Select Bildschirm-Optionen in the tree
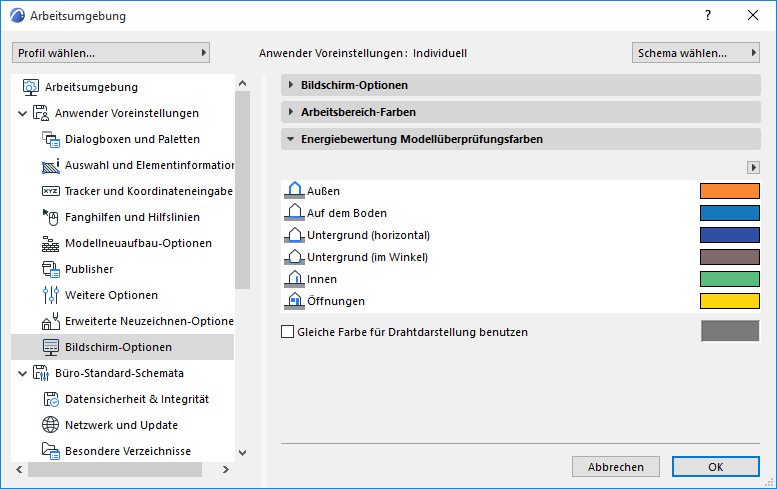Image resolution: width=777 pixels, height=489 pixels. click(118, 347)
